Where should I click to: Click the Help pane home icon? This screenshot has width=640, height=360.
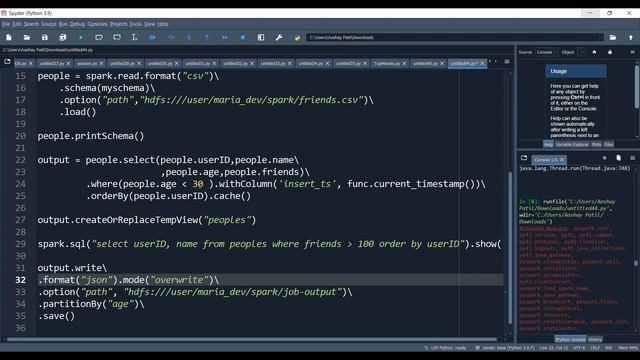[x=594, y=52]
